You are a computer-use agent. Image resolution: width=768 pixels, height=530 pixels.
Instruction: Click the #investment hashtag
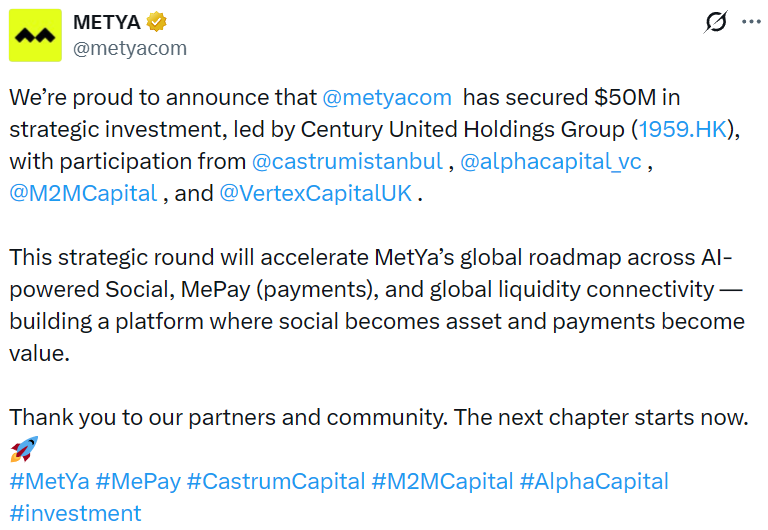[75, 513]
